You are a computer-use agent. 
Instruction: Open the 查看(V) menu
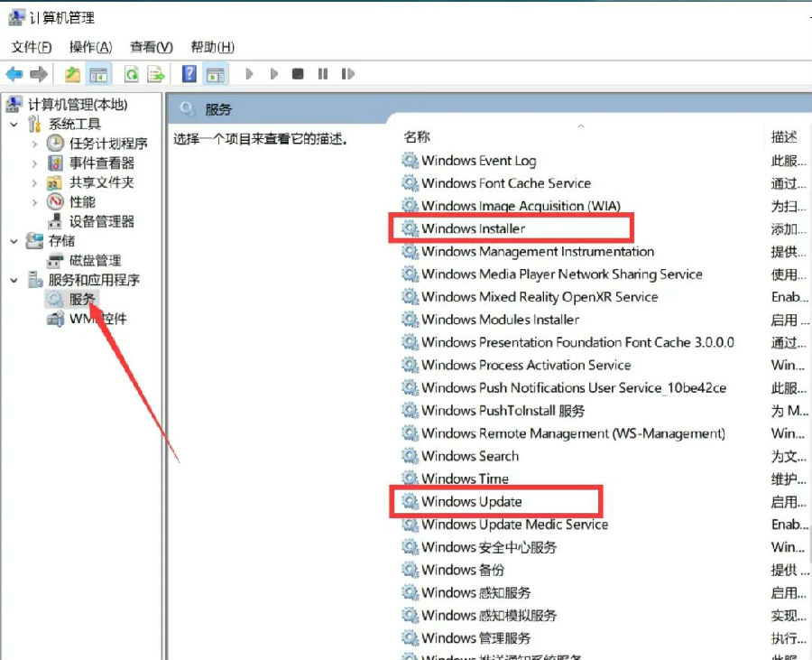click(151, 47)
